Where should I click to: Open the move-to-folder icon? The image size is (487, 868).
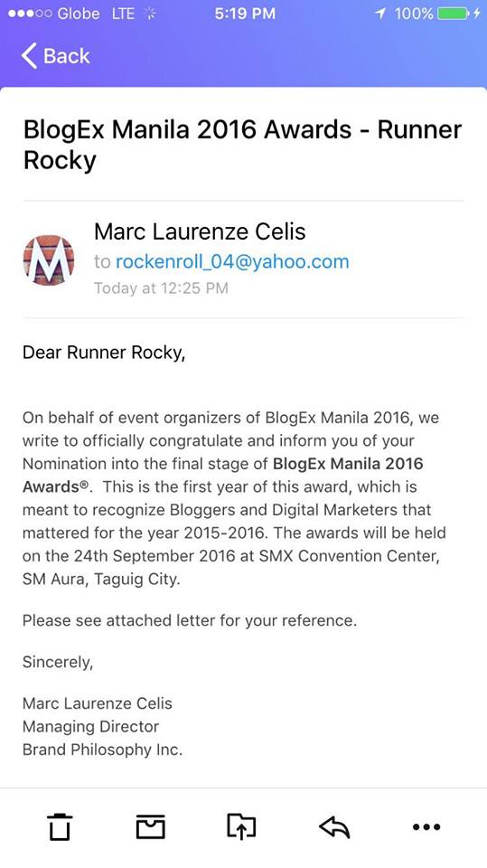click(242, 826)
